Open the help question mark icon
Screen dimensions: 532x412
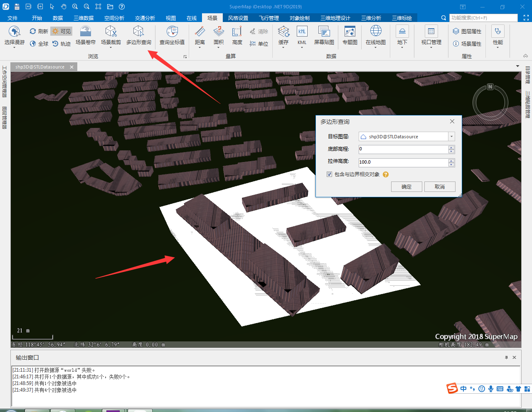(122, 7)
